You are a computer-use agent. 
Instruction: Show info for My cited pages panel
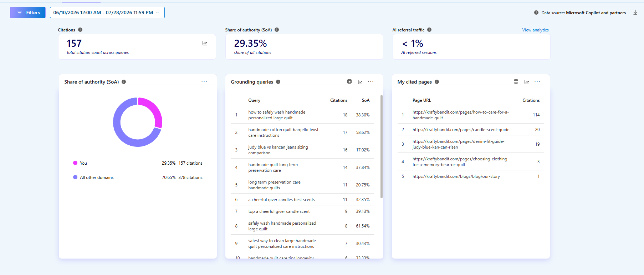[x=437, y=82]
